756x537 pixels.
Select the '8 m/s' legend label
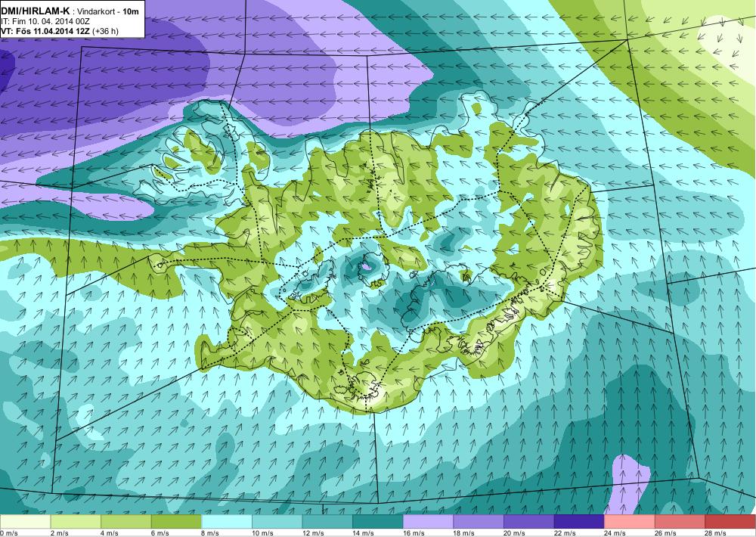click(x=210, y=532)
